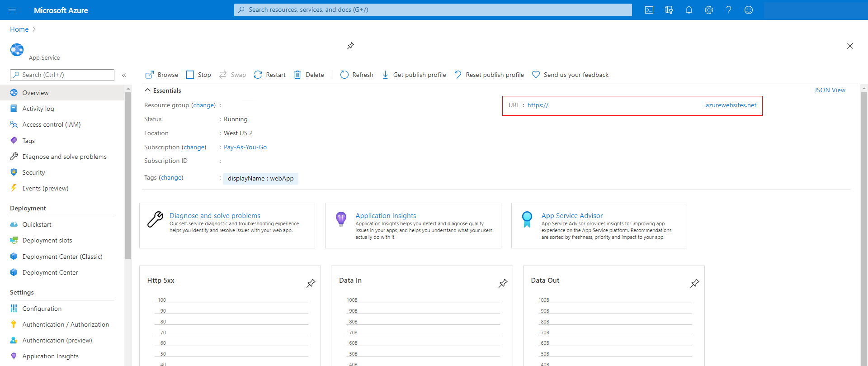Screen dimensions: 868x366
Task: Click the App Service resource icon
Action: (17, 50)
